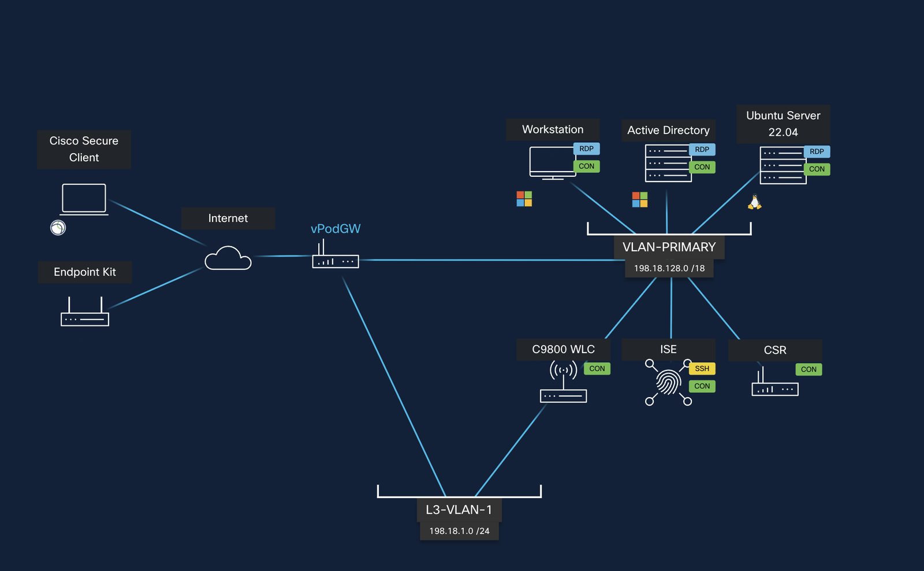Open CON console for Ubuntu Server
Viewport: 924px width, 571px height.
817,169
